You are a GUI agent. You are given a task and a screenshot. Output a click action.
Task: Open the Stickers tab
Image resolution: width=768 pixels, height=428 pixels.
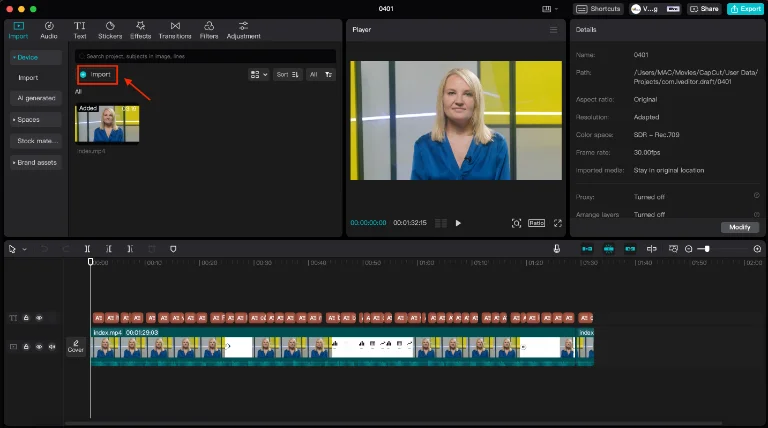tap(110, 30)
